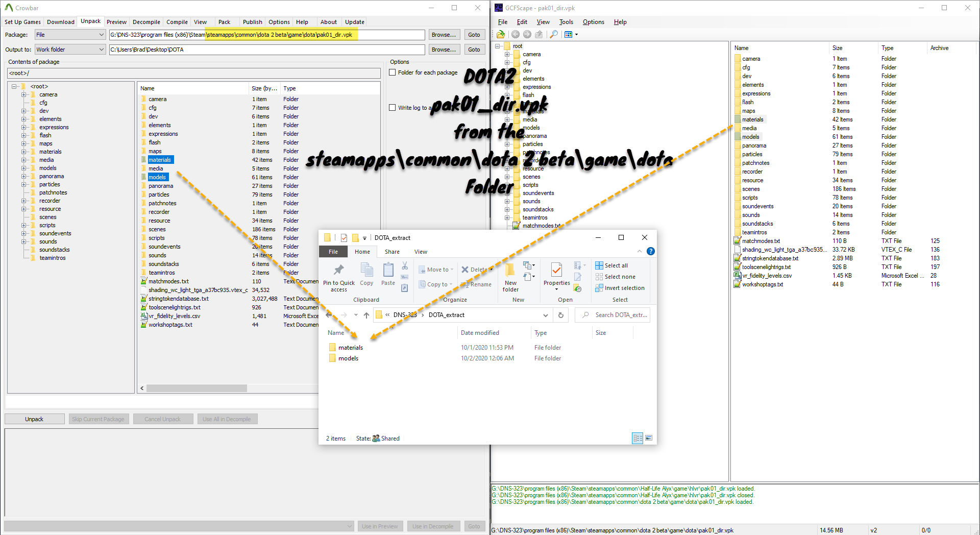Toggle the Write log checkbox in Crowbar

pos(393,108)
